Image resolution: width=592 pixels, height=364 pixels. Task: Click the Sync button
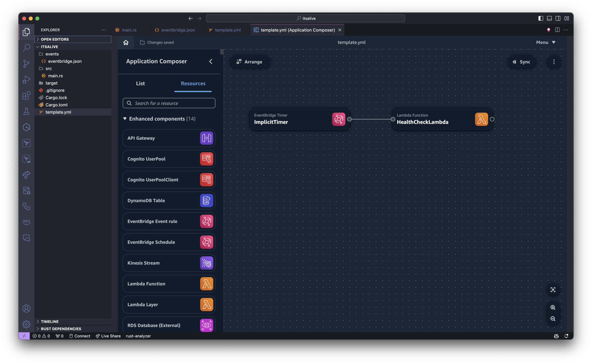(521, 62)
